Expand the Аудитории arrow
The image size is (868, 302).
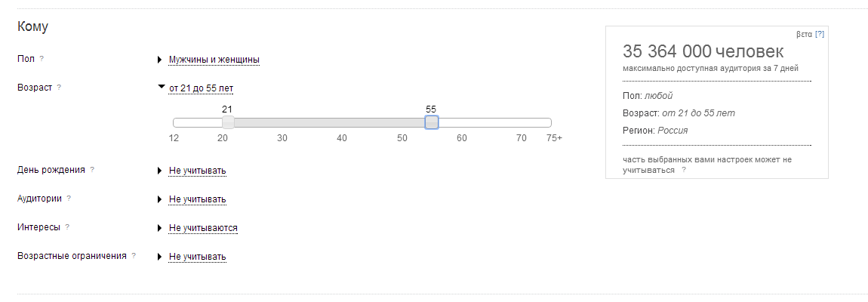(x=160, y=199)
